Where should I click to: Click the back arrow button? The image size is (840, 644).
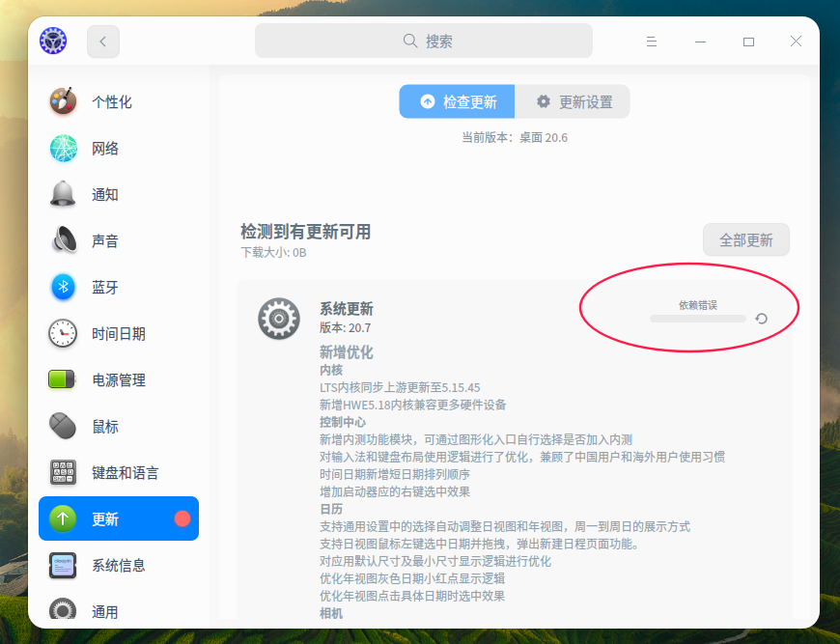[x=102, y=41]
